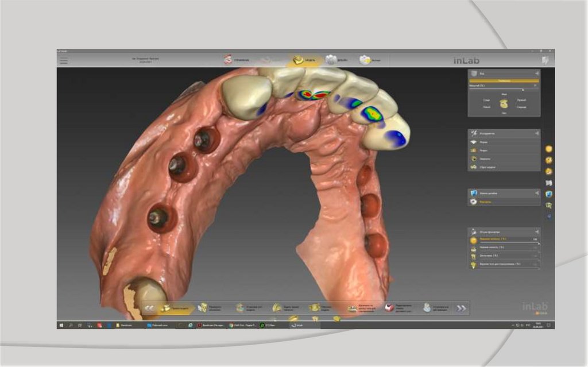Viewport: 588px width, 367px height.
Task: Switch to the Model phase tab
Action: 303,60
